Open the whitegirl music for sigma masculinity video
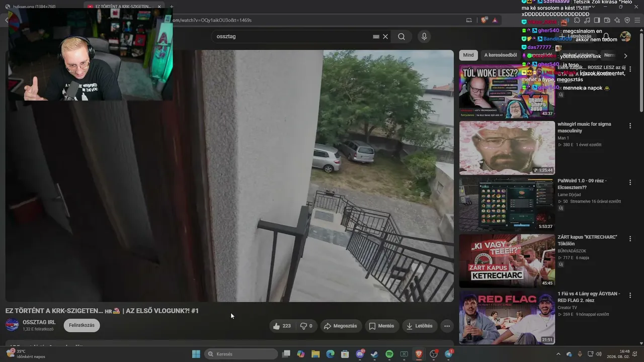The width and height of the screenshot is (644, 362). click(507, 148)
